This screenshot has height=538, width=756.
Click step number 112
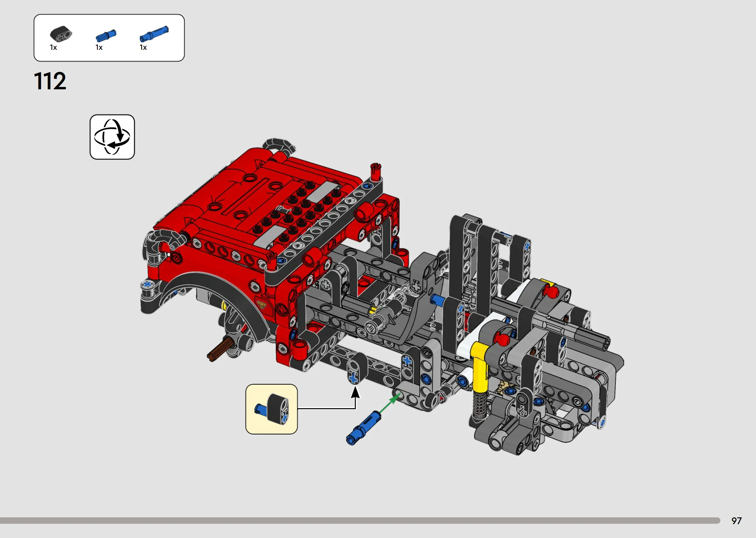tap(50, 81)
